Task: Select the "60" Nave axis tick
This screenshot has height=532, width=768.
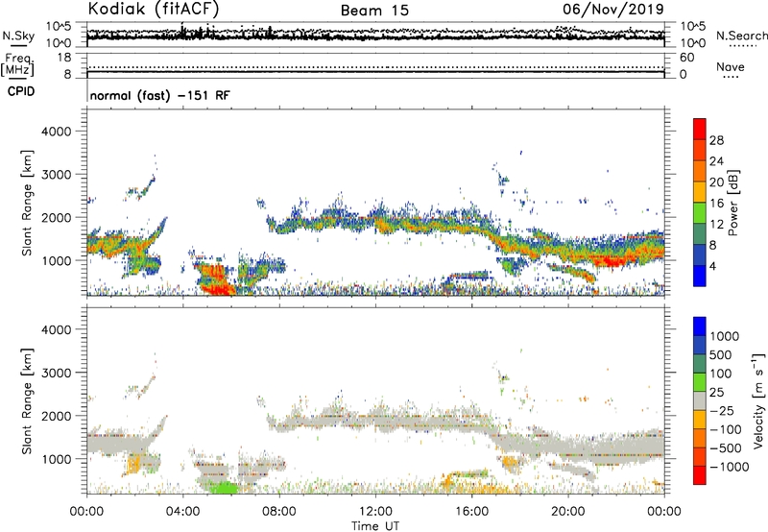Action: 686,58
